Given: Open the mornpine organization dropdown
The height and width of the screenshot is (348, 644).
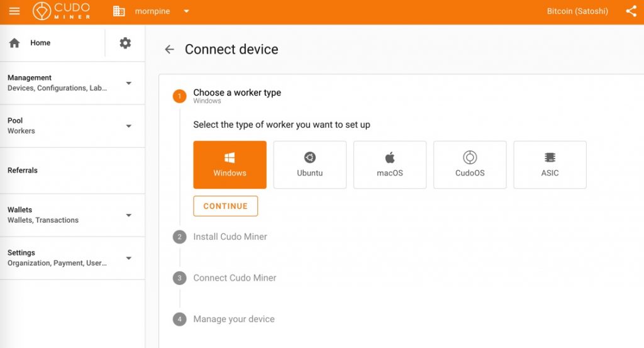Looking at the screenshot, I should click(x=186, y=11).
